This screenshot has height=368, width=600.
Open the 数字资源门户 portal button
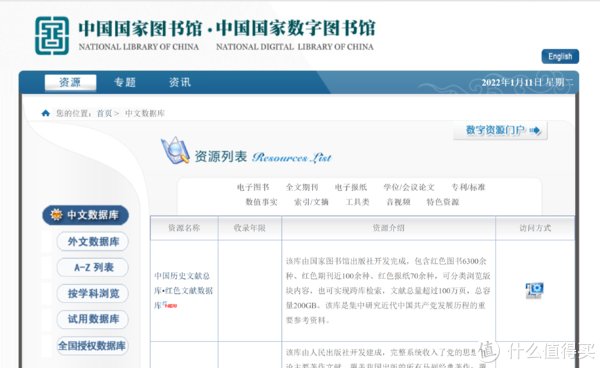coord(501,130)
